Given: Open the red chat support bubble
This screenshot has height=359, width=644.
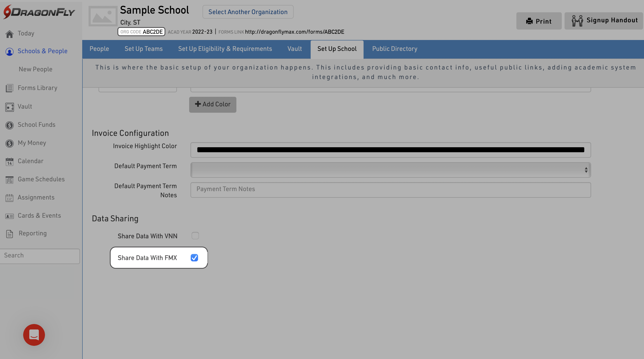Looking at the screenshot, I should tap(34, 335).
